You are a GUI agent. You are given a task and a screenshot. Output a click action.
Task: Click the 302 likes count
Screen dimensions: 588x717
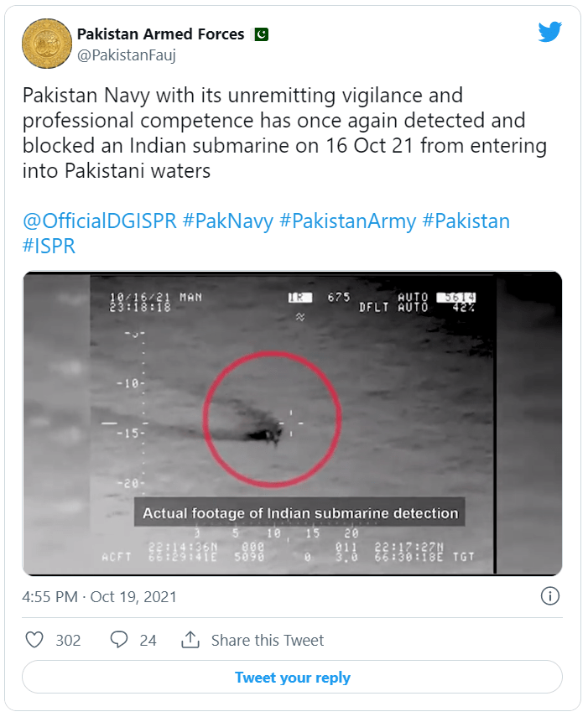[68, 640]
